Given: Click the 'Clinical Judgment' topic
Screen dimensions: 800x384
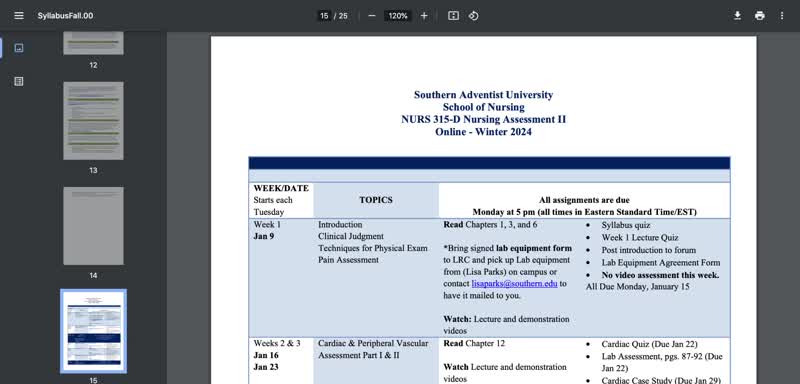Looking at the screenshot, I should [351, 236].
